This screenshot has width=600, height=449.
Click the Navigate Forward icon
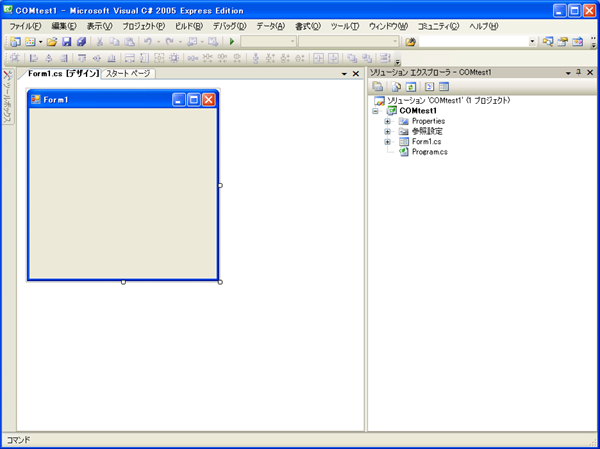213,42
